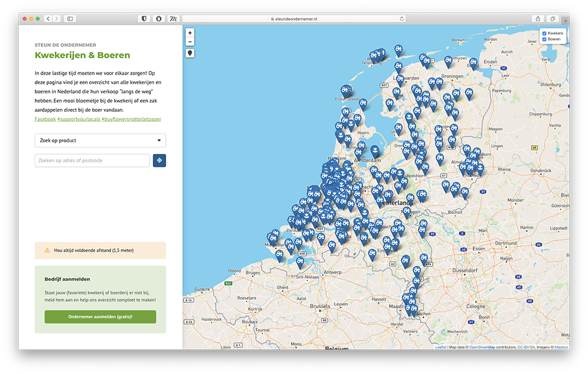Click the Facebook link
This screenshot has height=374, width=588.
click(x=45, y=119)
